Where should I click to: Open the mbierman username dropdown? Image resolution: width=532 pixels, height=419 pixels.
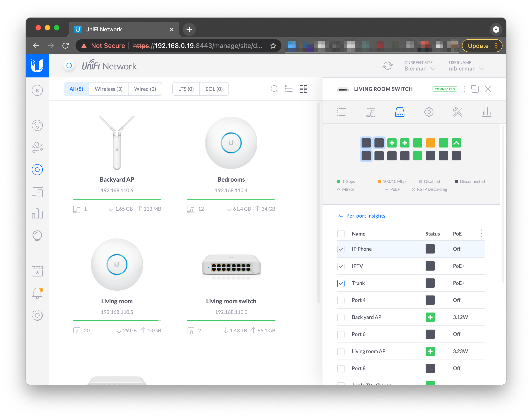point(466,69)
